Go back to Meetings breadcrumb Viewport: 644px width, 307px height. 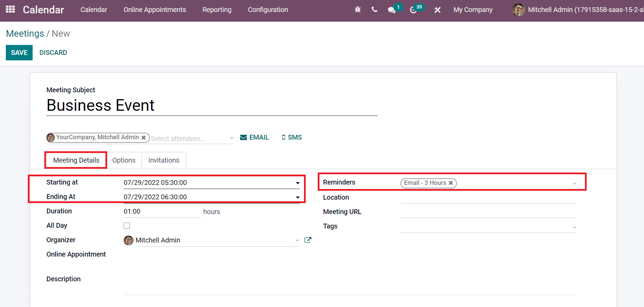pyautogui.click(x=25, y=34)
